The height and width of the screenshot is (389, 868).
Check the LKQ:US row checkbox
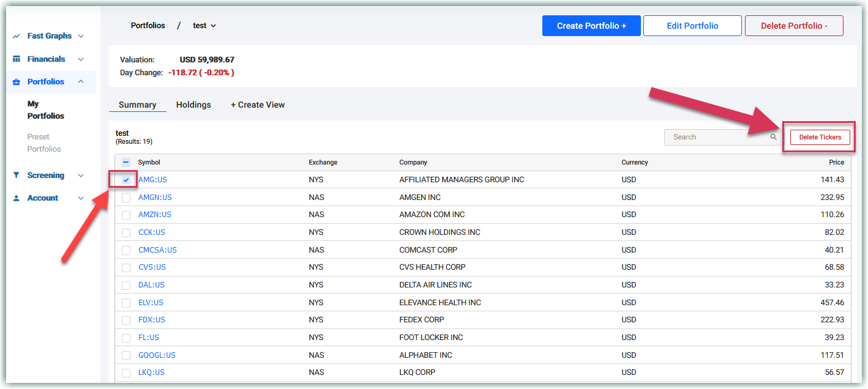click(x=126, y=373)
